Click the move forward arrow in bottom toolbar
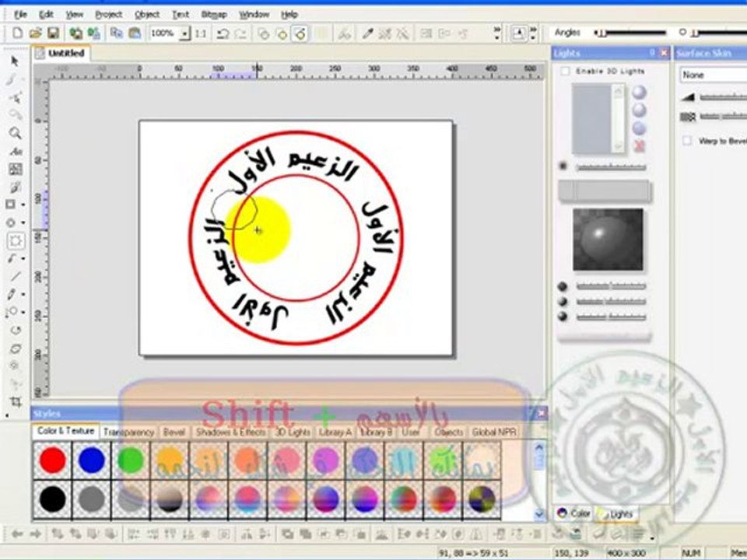This screenshot has height=560, width=747. click(x=35, y=534)
